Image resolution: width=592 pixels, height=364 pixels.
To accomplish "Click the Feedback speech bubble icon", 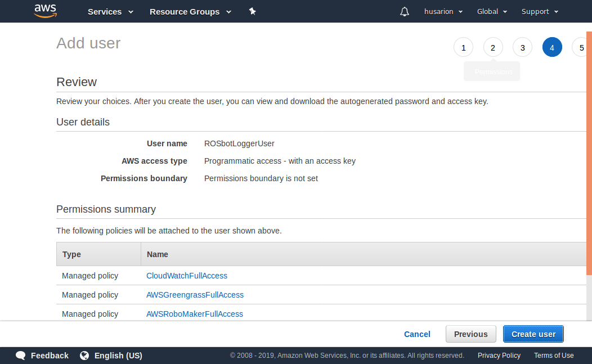I will coord(21,356).
